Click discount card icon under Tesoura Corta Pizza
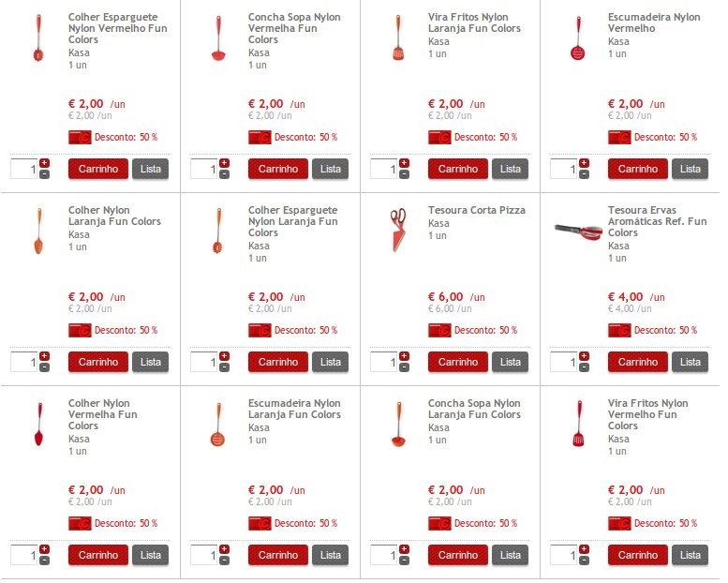Viewport: 728px width, 583px height. (x=439, y=330)
